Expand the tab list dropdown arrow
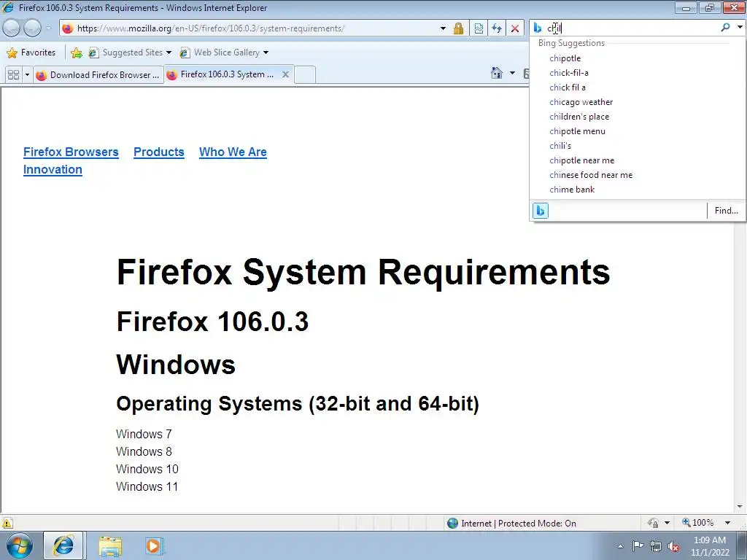This screenshot has height=560, width=747. point(27,75)
